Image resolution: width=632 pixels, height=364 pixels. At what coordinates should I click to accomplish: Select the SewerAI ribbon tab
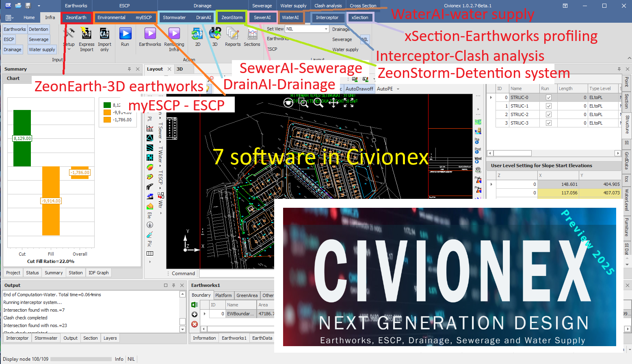262,17
